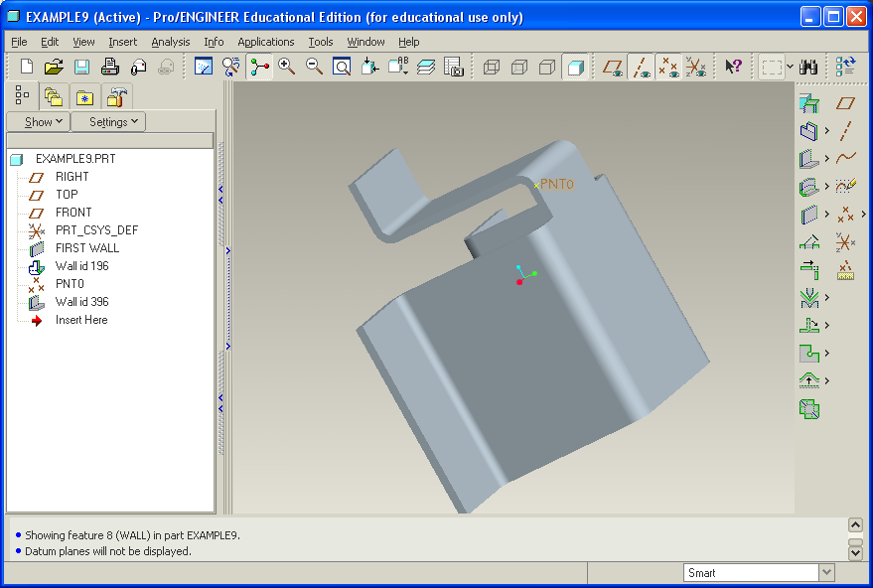873x588 pixels.
Task: Select Wall id 396 feature
Action: pos(81,302)
